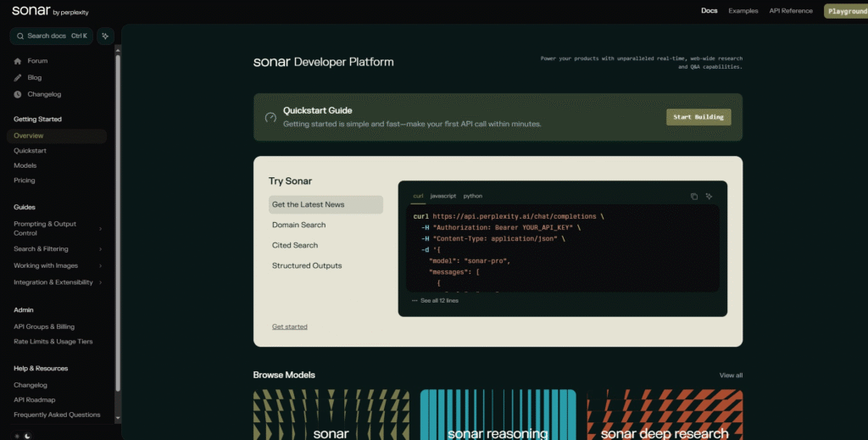Switch to light mode with sun icon
868x440 pixels.
point(17,436)
